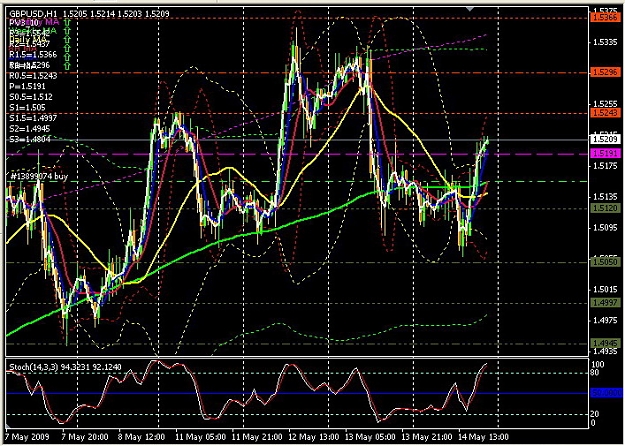Click the 7 May 2009 date label
The image size is (625, 446).
click(x=27, y=437)
